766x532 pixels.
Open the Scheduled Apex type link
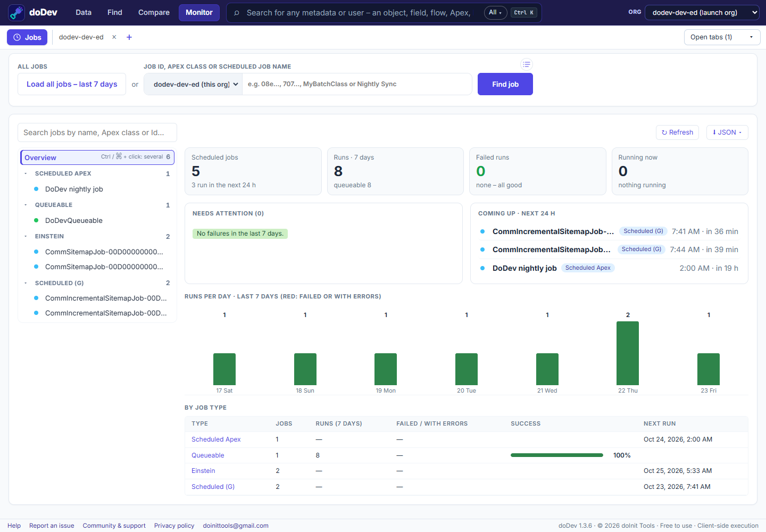(x=216, y=439)
